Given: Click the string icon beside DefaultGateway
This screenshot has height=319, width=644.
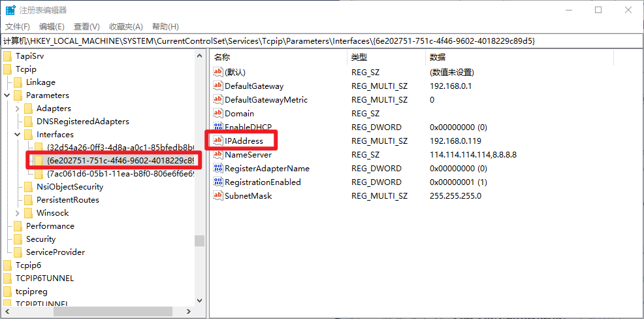Looking at the screenshot, I should 218,86.
